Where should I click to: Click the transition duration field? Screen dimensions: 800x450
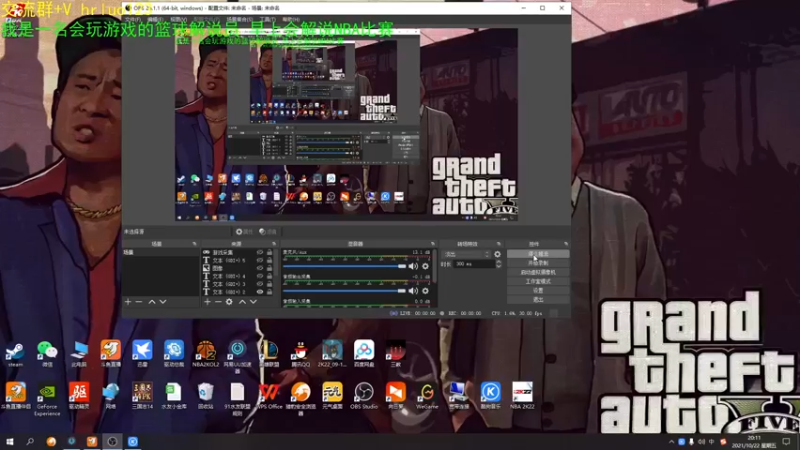coord(474,264)
